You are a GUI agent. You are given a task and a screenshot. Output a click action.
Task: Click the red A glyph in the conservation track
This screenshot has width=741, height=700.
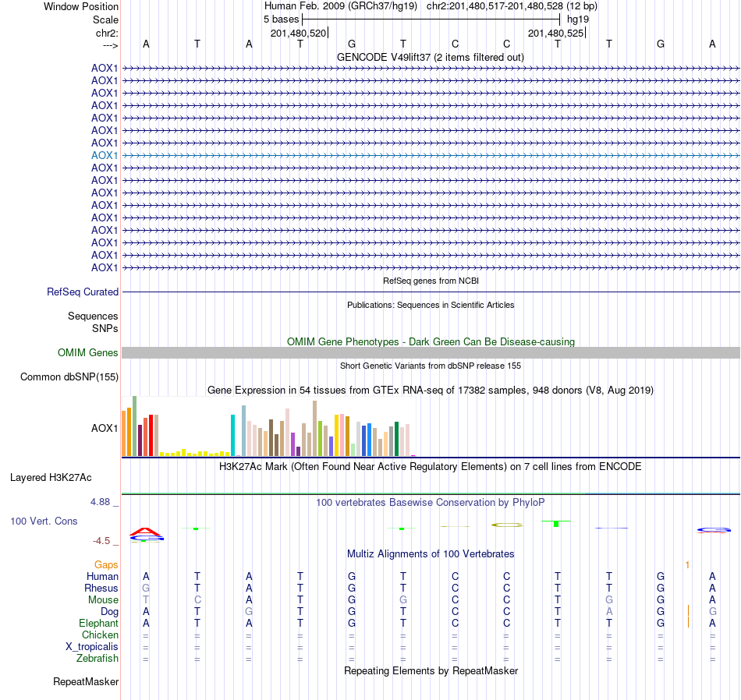point(146,532)
